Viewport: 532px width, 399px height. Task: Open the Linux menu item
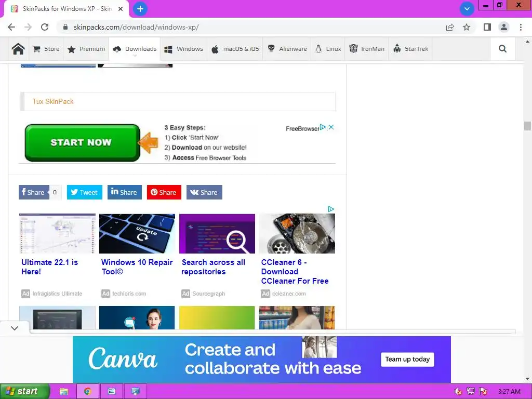tap(328, 49)
